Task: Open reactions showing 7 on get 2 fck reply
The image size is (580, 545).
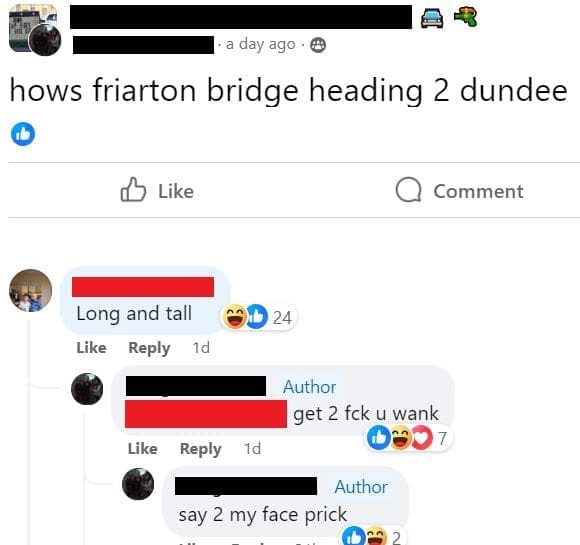Action: 407,438
